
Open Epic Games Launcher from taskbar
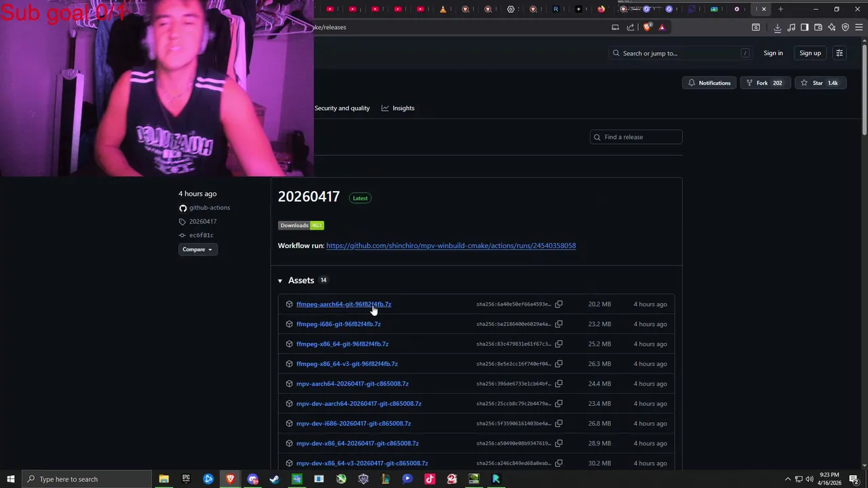tap(186, 479)
